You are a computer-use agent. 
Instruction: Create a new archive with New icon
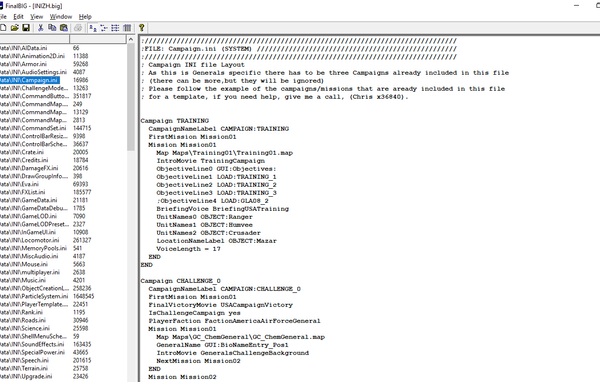pos(3,28)
